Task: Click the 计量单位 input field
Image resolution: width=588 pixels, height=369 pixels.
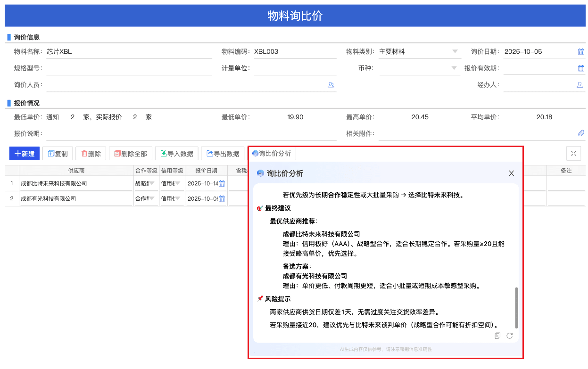Action: pos(295,68)
